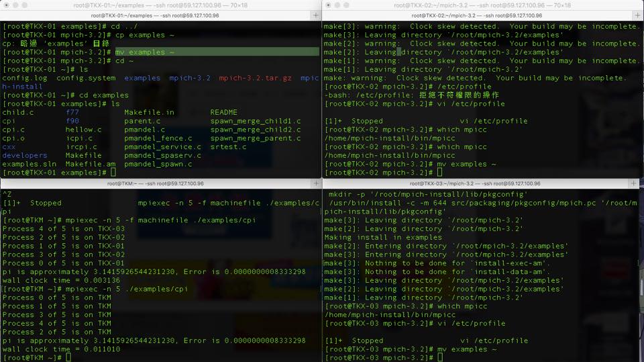Click the 'cxx' directory in the listing
This screenshot has height=362, width=644.
(9, 147)
